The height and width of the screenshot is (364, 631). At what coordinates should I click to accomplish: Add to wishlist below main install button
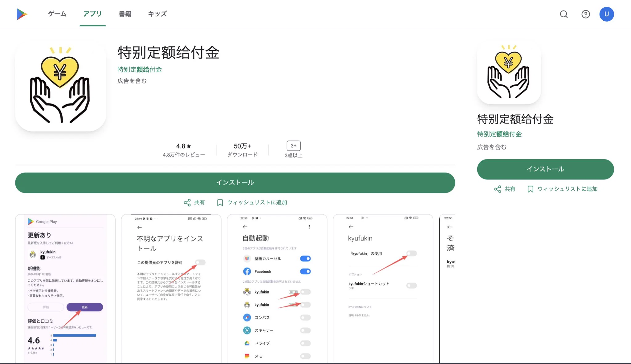252,202
